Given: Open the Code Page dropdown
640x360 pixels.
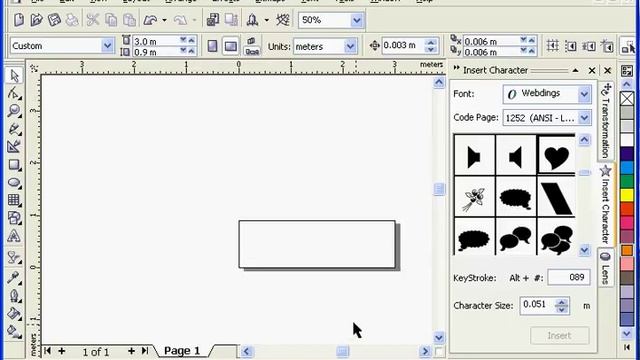Looking at the screenshot, I should [x=584, y=118].
